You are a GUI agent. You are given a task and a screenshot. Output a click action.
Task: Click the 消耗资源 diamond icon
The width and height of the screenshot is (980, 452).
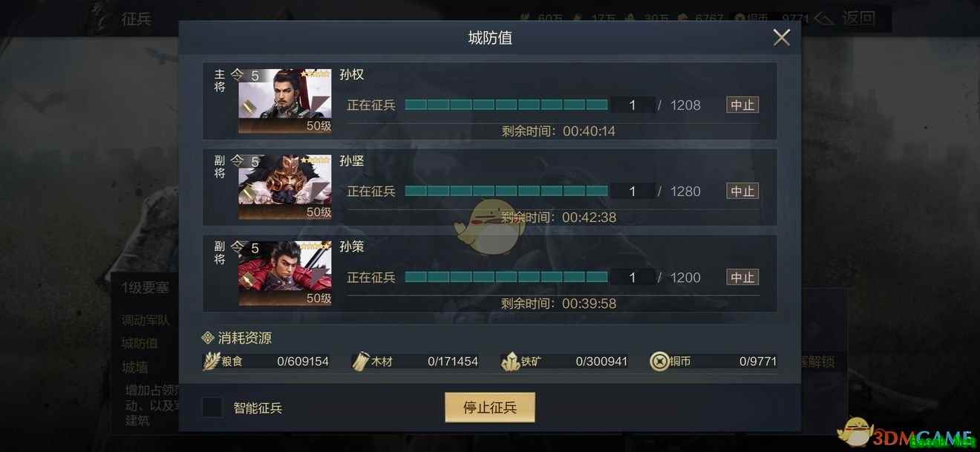[208, 338]
